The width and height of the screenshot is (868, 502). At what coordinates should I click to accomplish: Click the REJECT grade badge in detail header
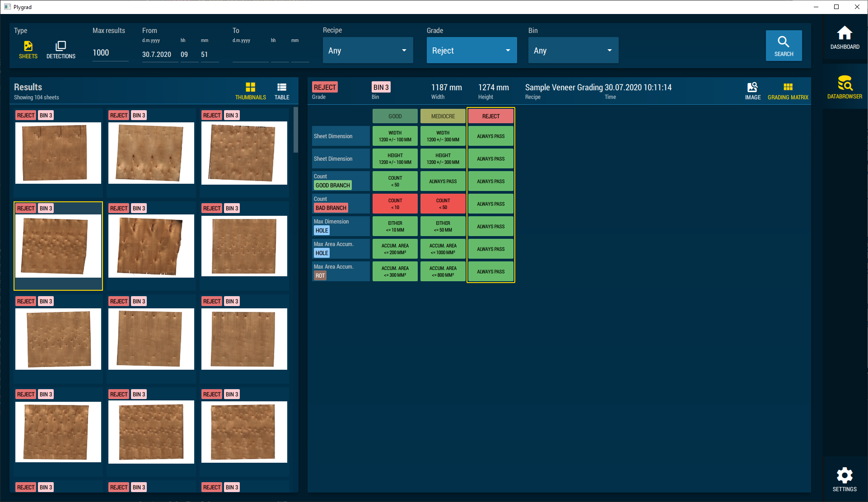click(325, 87)
